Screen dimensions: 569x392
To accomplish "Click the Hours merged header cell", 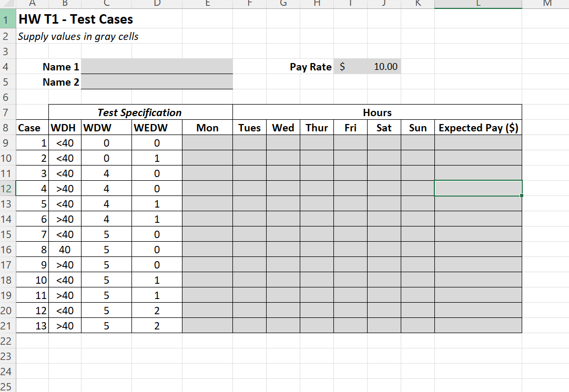I will pyautogui.click(x=377, y=112).
